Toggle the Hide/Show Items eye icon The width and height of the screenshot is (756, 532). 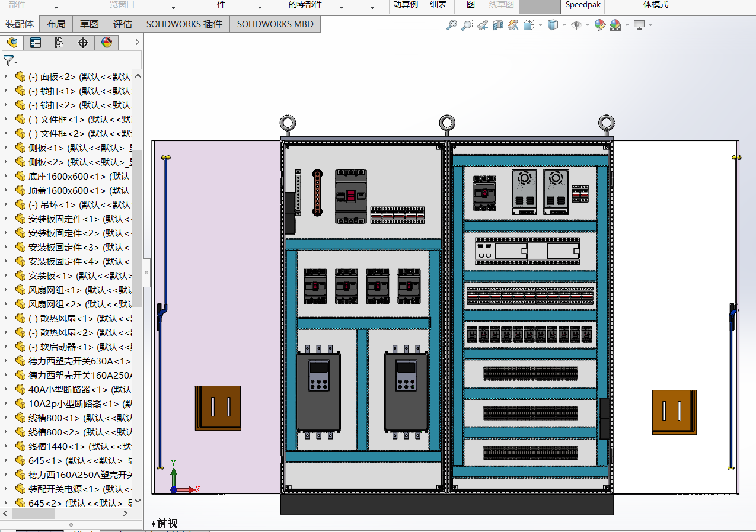click(x=576, y=25)
